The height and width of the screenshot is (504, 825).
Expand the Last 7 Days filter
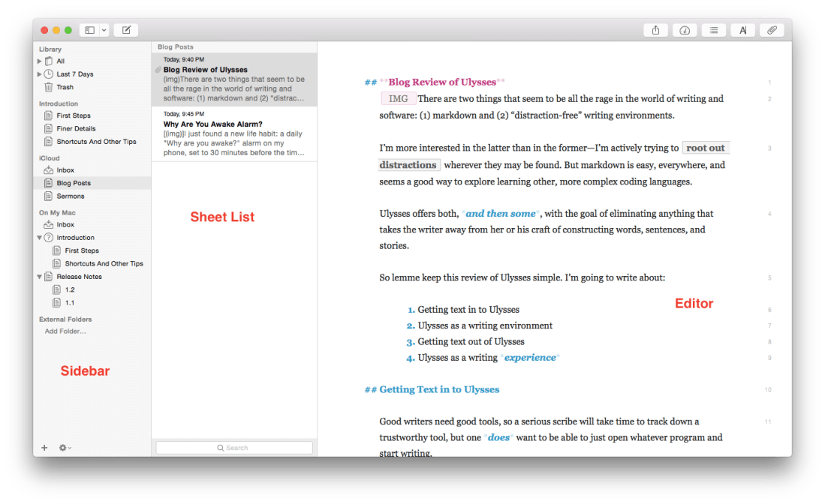pyautogui.click(x=40, y=74)
